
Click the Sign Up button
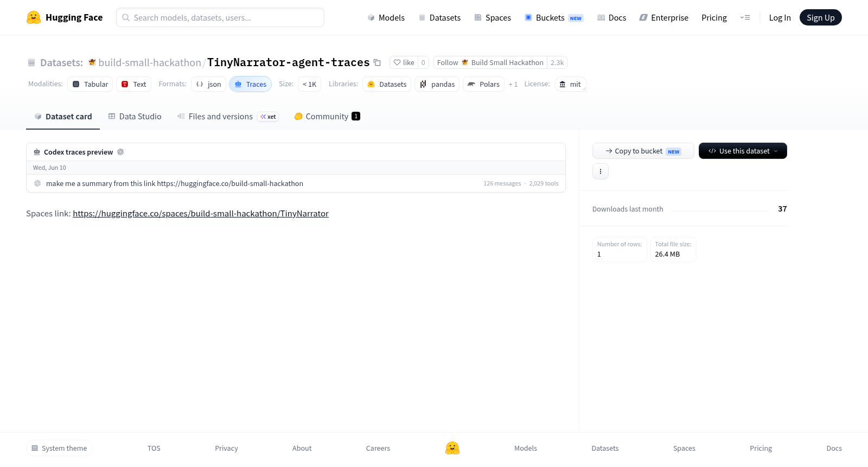tap(820, 17)
